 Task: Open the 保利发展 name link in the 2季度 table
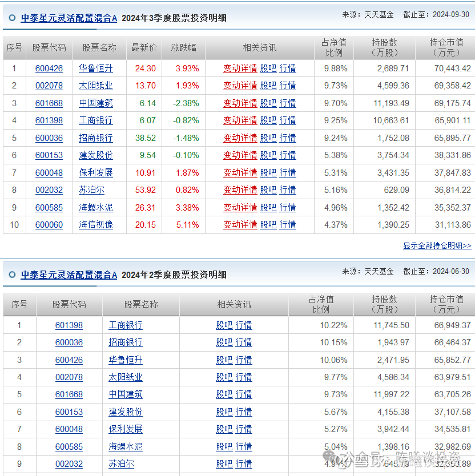point(126,429)
